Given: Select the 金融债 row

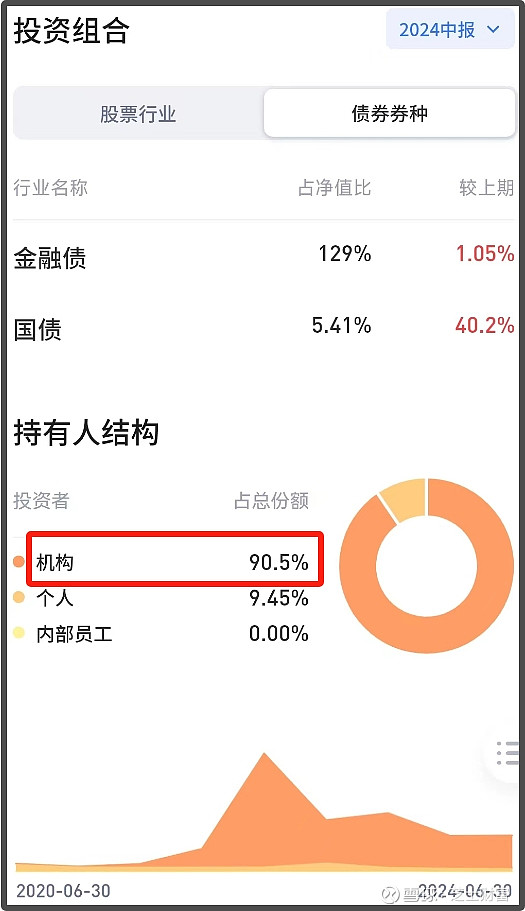Looking at the screenshot, I should coord(264,256).
